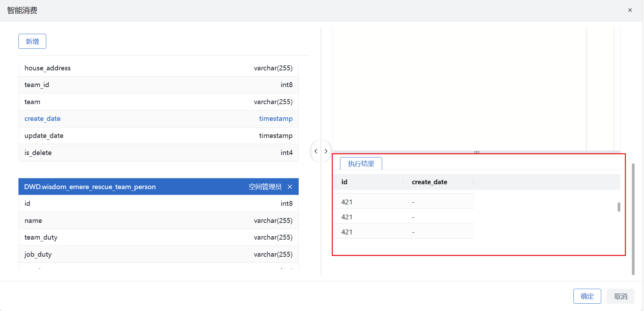Close the 智能消费 dialog
644x311 pixels.
[630, 10]
